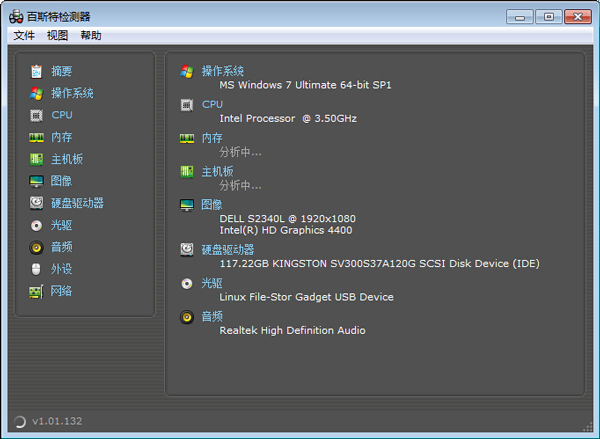Click the text MS Windows 7 Ultimate 64-bit SP1
The image size is (600, 439).
(305, 85)
